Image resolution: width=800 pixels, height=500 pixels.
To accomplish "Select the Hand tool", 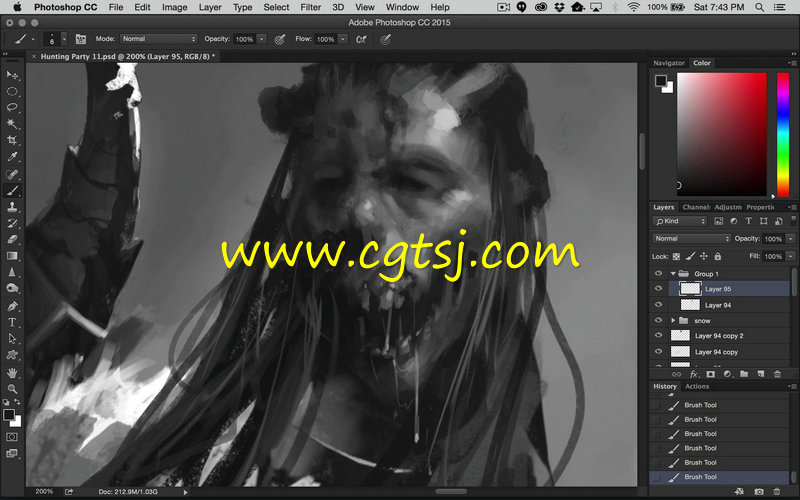I will point(12,373).
